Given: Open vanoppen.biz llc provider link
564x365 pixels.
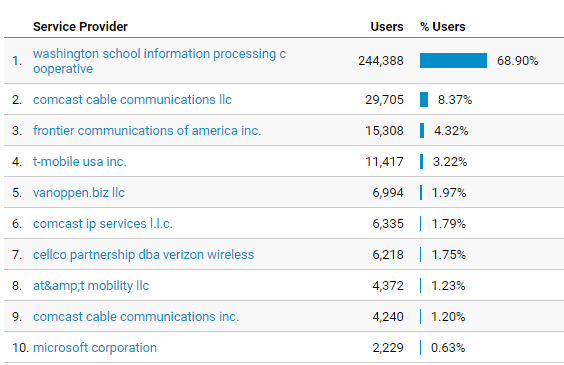Looking at the screenshot, I should tap(79, 193).
